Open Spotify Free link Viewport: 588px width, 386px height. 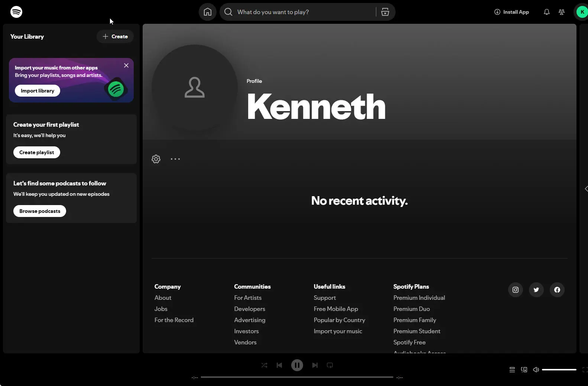pos(409,343)
